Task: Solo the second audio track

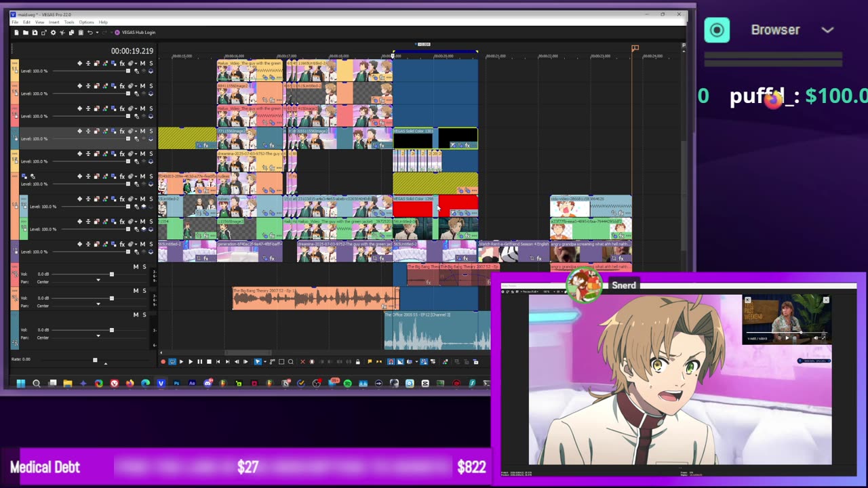Action: 144,291
